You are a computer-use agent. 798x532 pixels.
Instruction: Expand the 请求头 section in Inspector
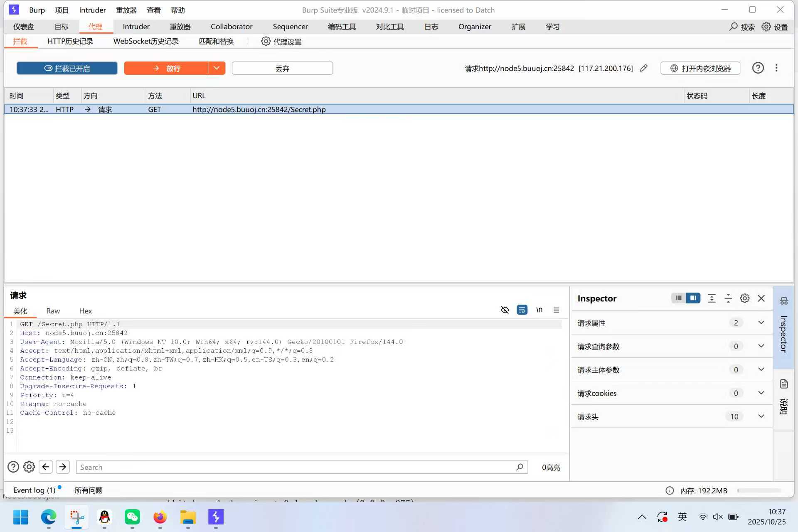point(761,416)
